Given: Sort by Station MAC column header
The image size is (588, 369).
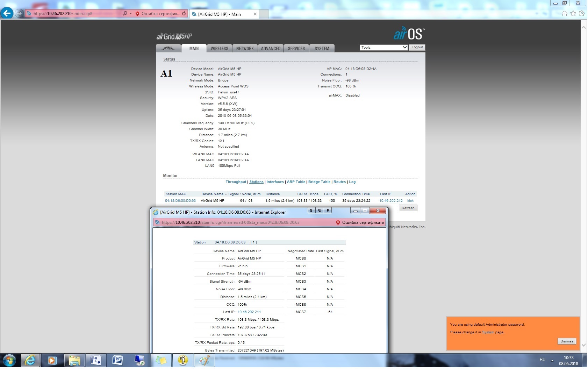Looking at the screenshot, I should point(176,194).
